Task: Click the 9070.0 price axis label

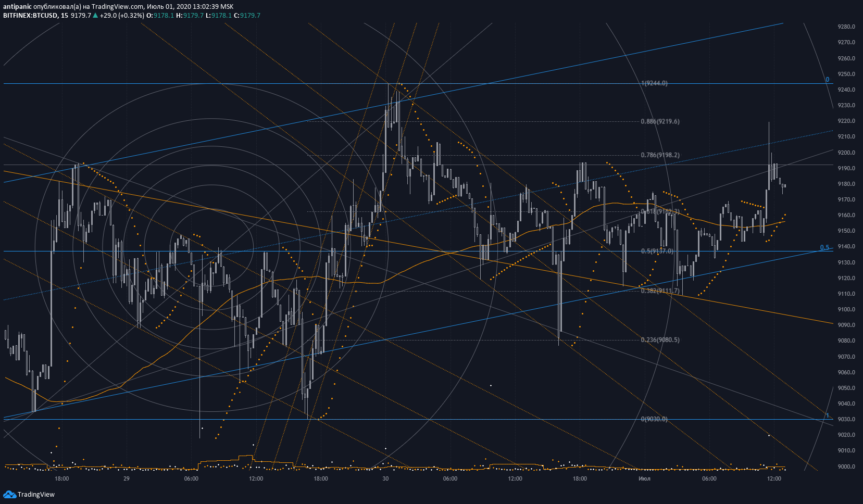Action: (846, 357)
